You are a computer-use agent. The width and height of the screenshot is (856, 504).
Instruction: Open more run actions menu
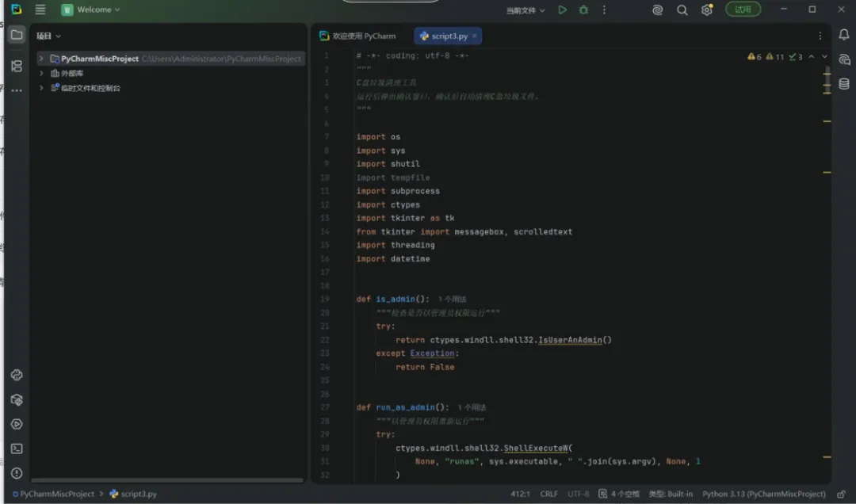pyautogui.click(x=604, y=10)
